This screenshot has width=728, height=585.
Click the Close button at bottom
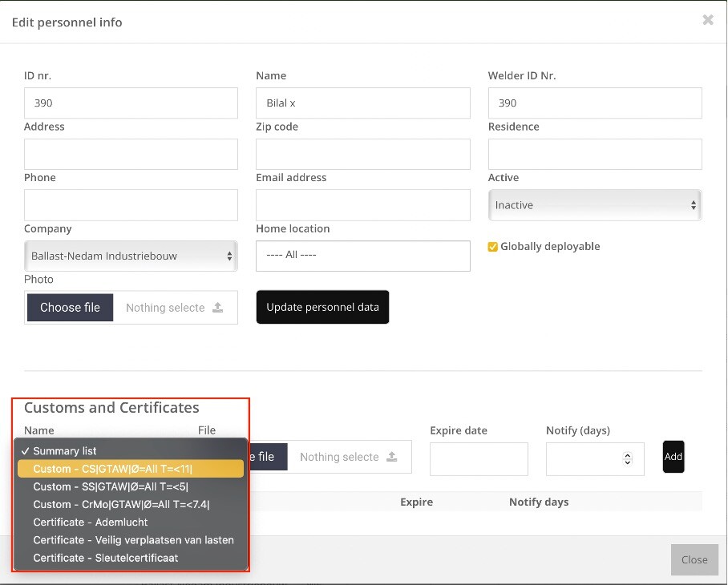tap(694, 559)
